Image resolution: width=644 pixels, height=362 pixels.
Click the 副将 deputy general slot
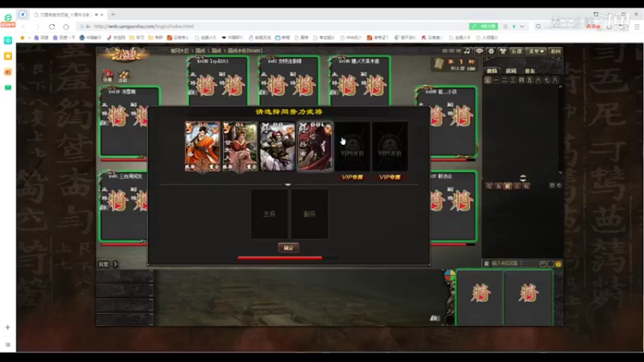tap(309, 214)
